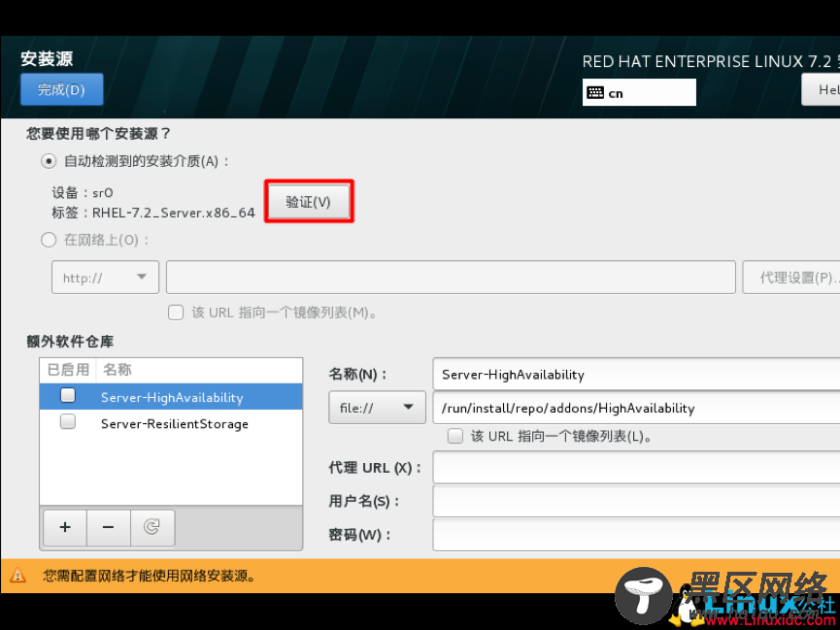Click the Help button
Image resolution: width=840 pixels, height=630 pixels.
[821, 89]
